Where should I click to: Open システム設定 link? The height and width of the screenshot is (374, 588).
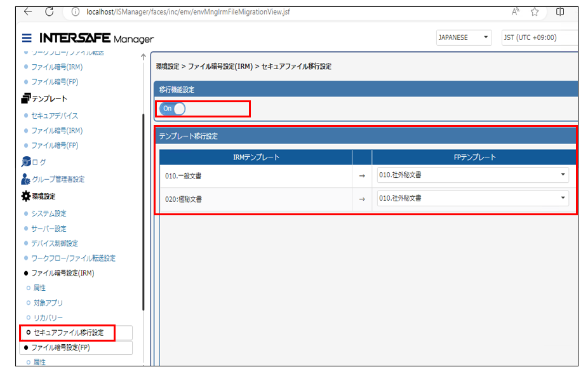49,213
